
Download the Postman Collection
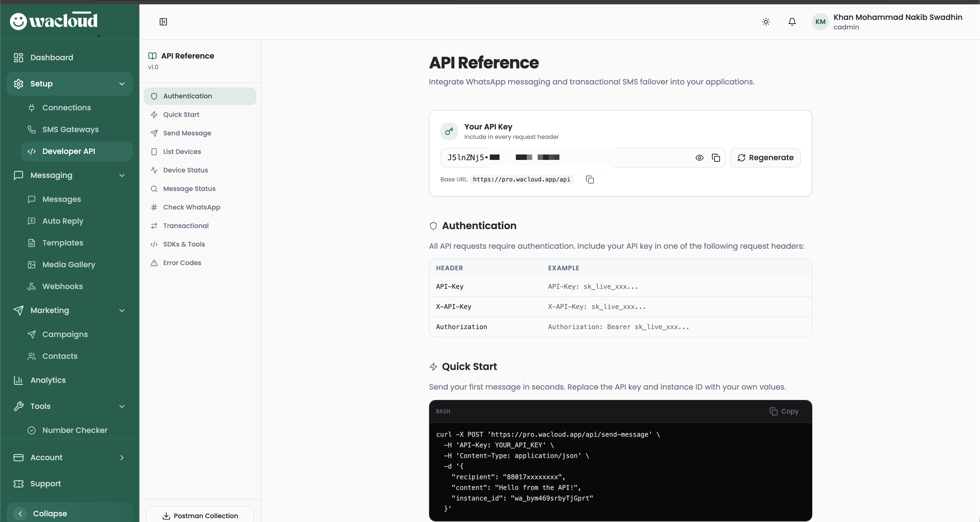[200, 515]
